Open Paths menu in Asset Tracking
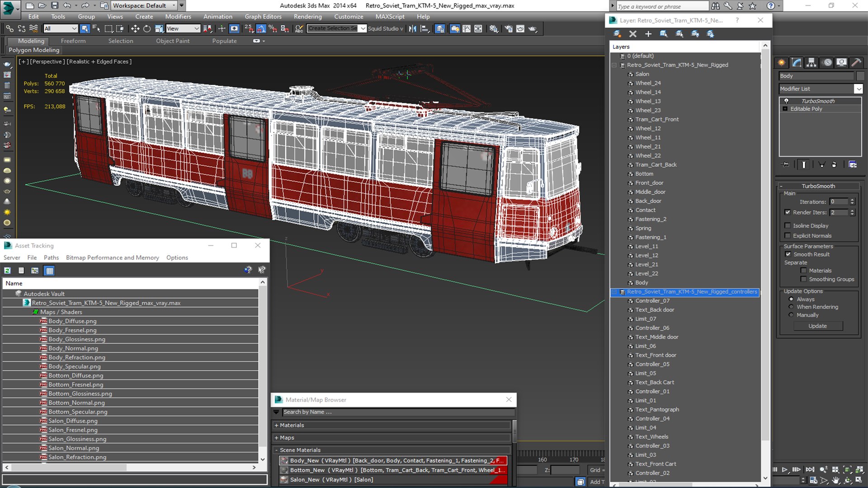868x488 pixels. tap(51, 258)
